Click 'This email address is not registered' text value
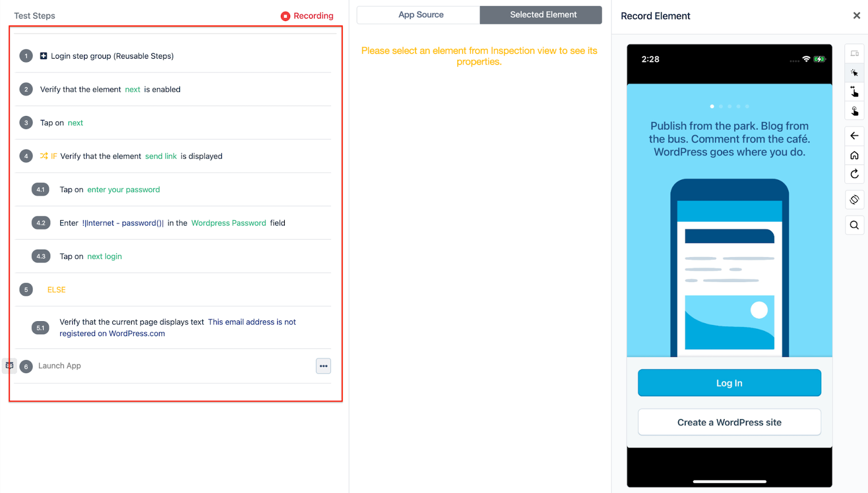Screen dimensions: 868x493 tap(178, 328)
